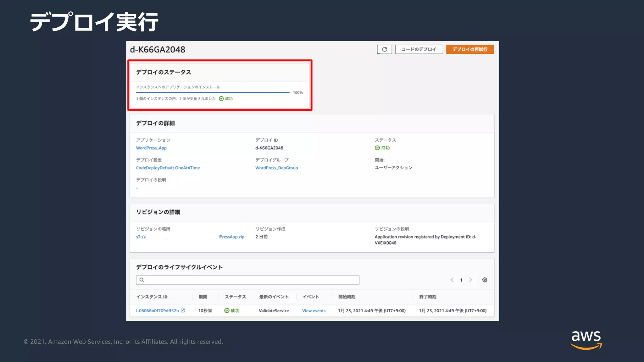Click the リビジョンの詳細 section heading
Screen dimensions: 644x362
click(158, 212)
